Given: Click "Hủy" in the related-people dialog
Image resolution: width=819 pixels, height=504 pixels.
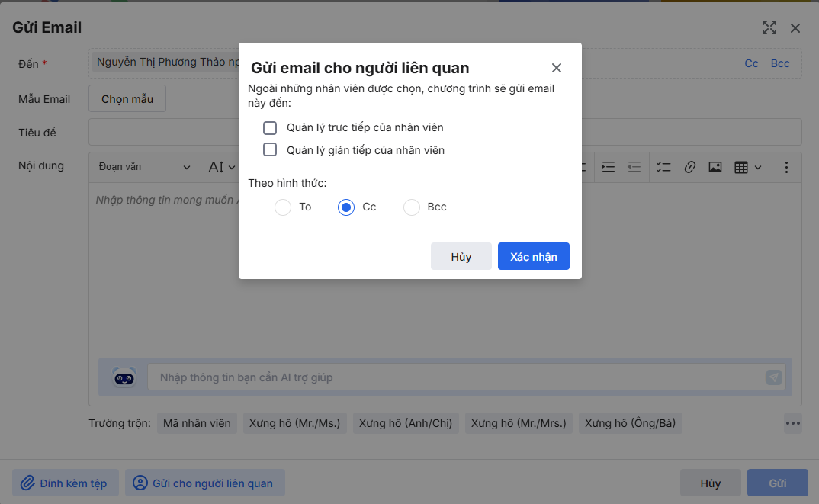Looking at the screenshot, I should [x=461, y=257].
